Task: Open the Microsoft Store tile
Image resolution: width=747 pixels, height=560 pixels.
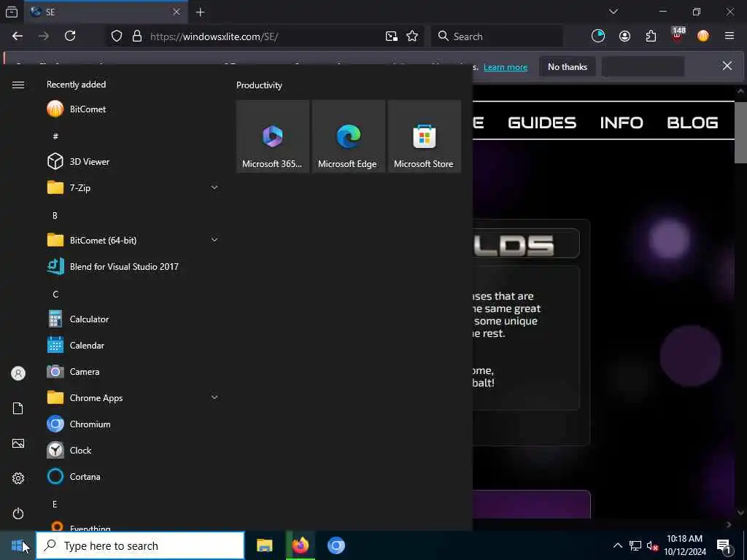Action: point(424,136)
